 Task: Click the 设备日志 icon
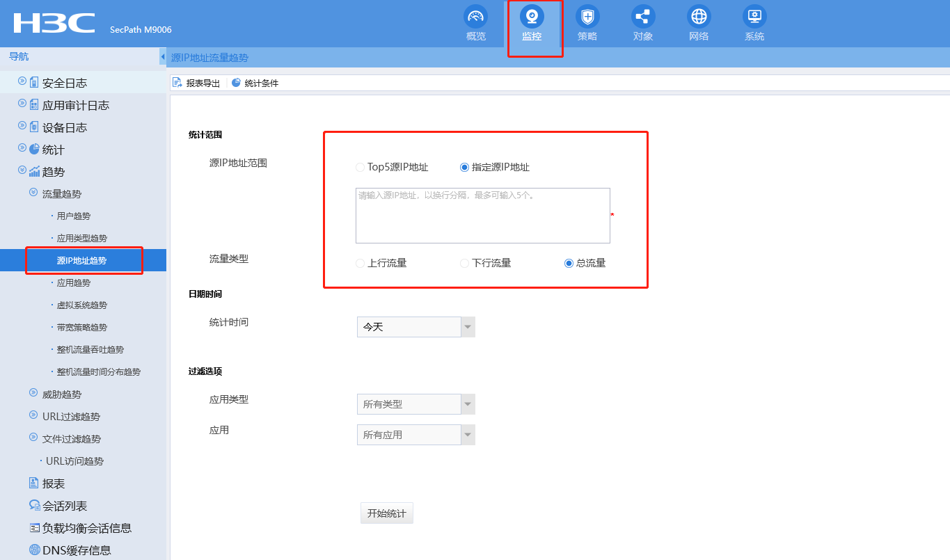pyautogui.click(x=34, y=127)
